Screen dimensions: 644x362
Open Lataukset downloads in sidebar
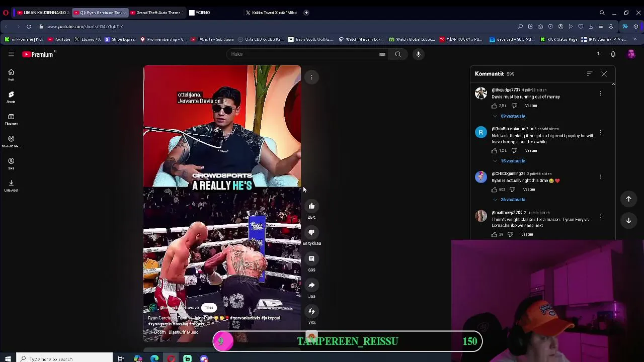(x=11, y=186)
